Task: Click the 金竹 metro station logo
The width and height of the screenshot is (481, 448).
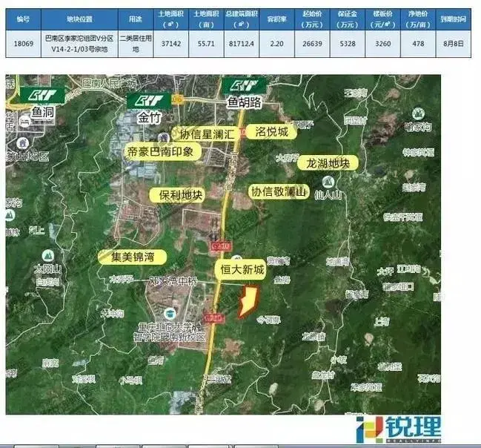Action: (x=149, y=101)
